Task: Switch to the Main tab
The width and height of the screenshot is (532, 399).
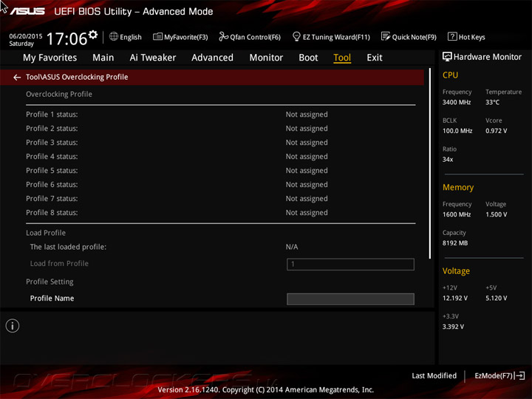Action: (103, 58)
